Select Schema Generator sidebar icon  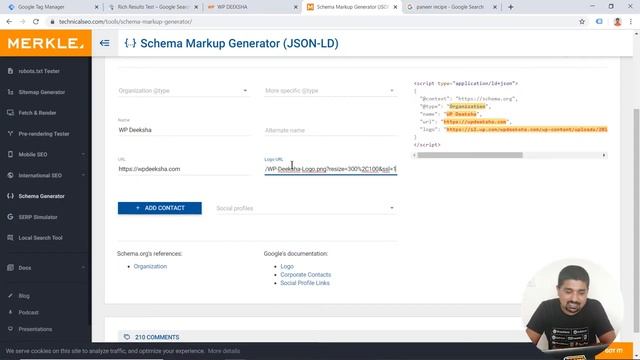point(10,196)
